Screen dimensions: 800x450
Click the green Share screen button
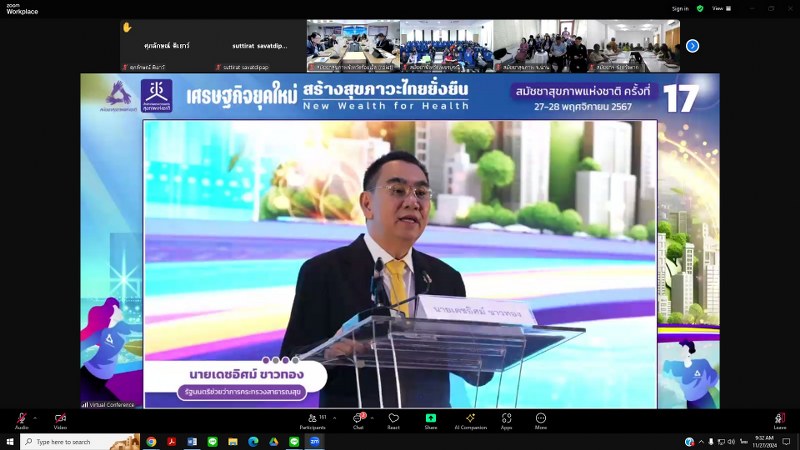tap(431, 421)
